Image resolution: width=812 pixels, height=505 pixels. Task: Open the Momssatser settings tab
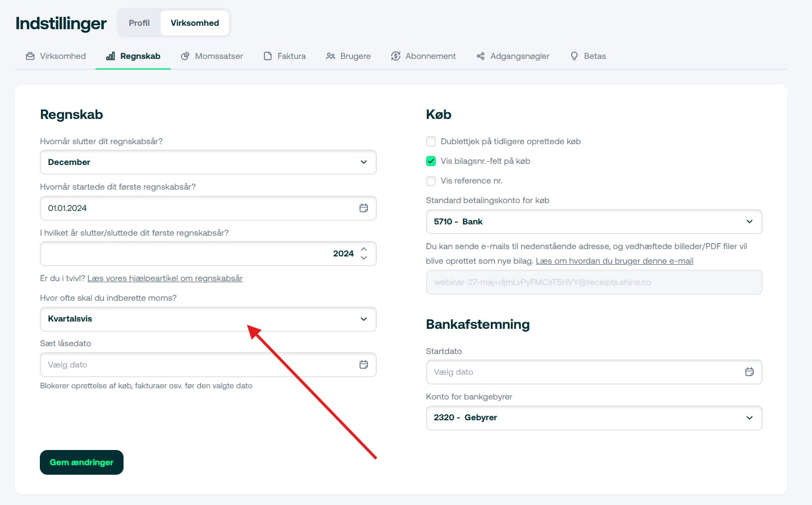pyautogui.click(x=218, y=56)
